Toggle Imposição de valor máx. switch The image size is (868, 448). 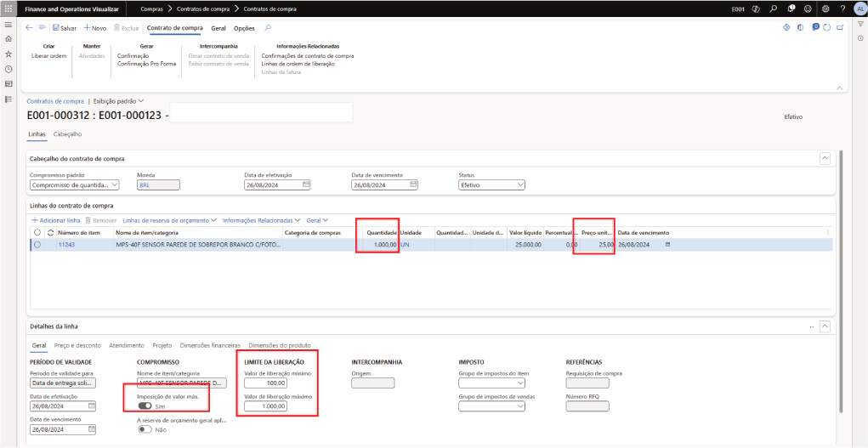(145, 406)
